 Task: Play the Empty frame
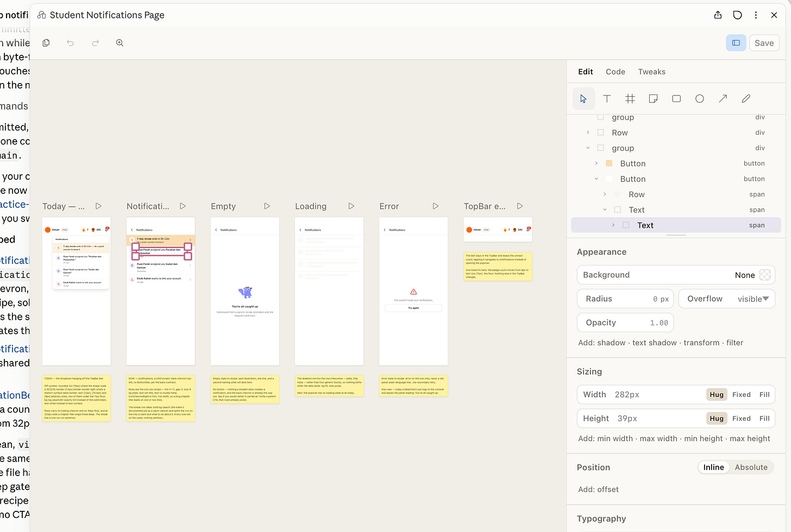pos(267,206)
